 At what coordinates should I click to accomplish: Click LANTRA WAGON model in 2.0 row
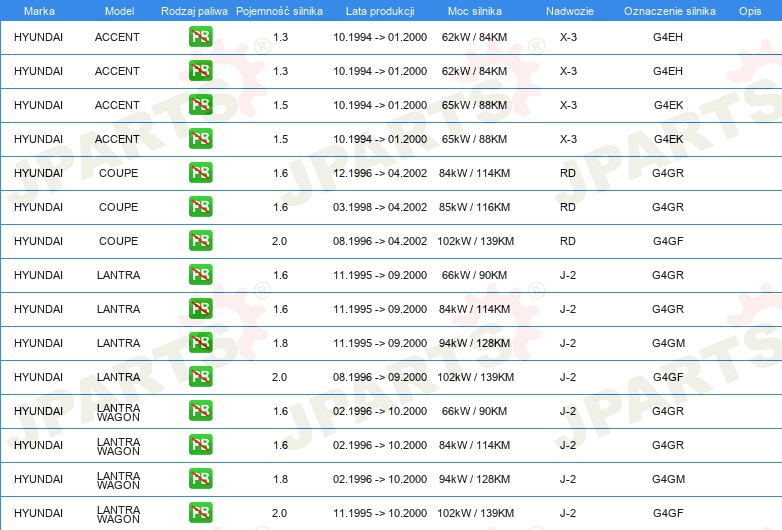118,514
